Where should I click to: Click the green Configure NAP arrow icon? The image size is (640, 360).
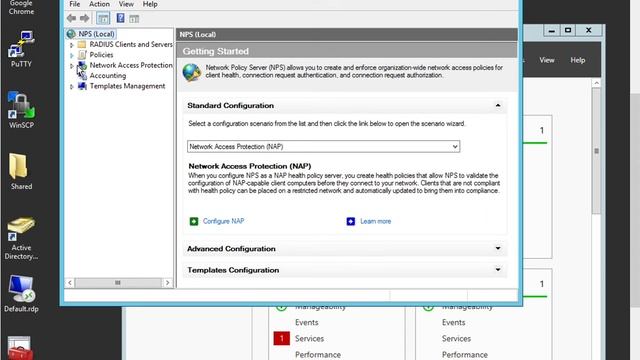click(194, 221)
